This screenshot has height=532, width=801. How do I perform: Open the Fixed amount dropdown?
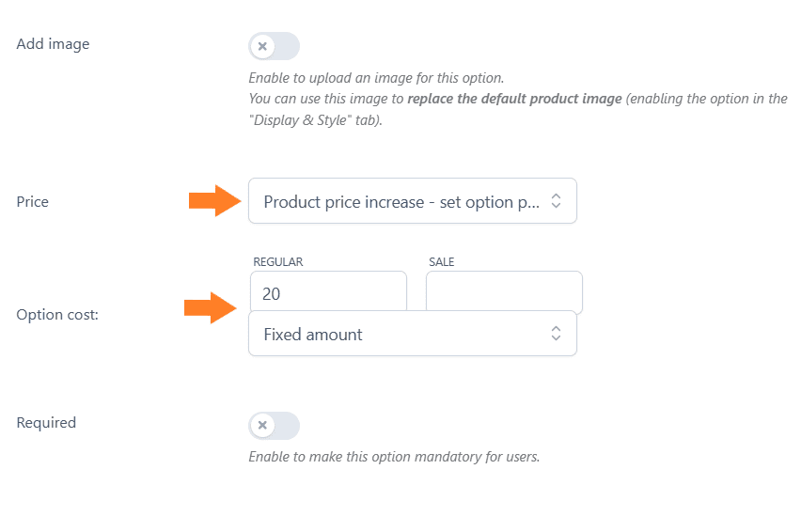tap(412, 334)
